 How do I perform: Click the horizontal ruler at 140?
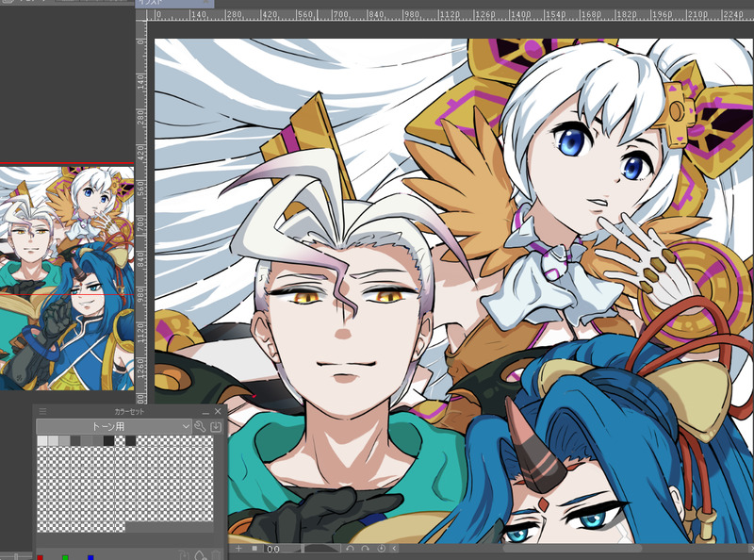click(199, 15)
